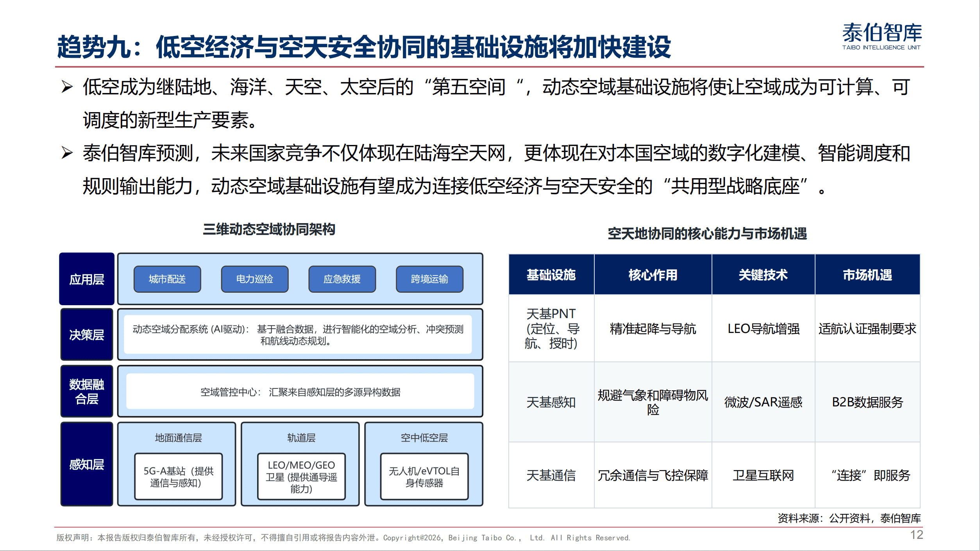Click the LEO/MEO/GEO卫星 box
The image size is (980, 551).
pyautogui.click(x=301, y=476)
